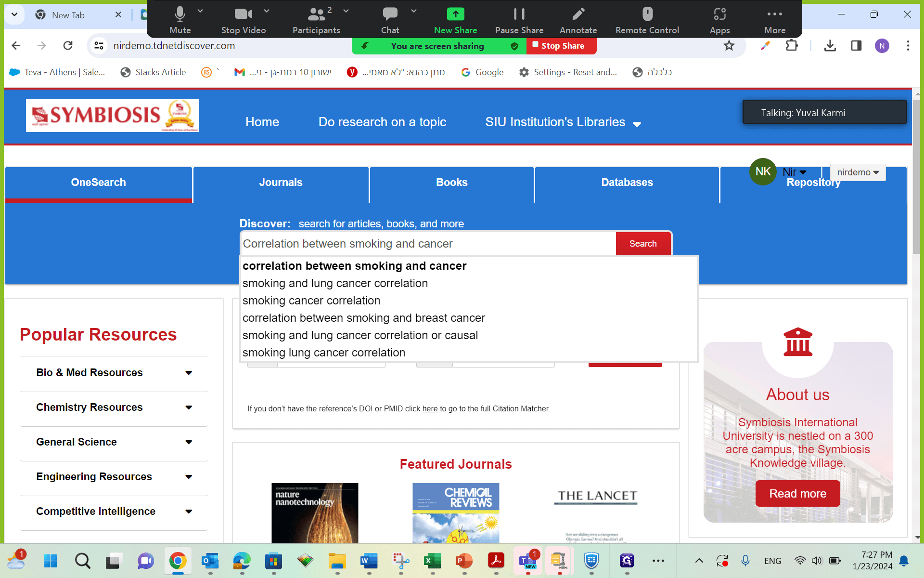Image resolution: width=924 pixels, height=578 pixels.
Task: Open the Annotate tool
Action: [x=578, y=19]
